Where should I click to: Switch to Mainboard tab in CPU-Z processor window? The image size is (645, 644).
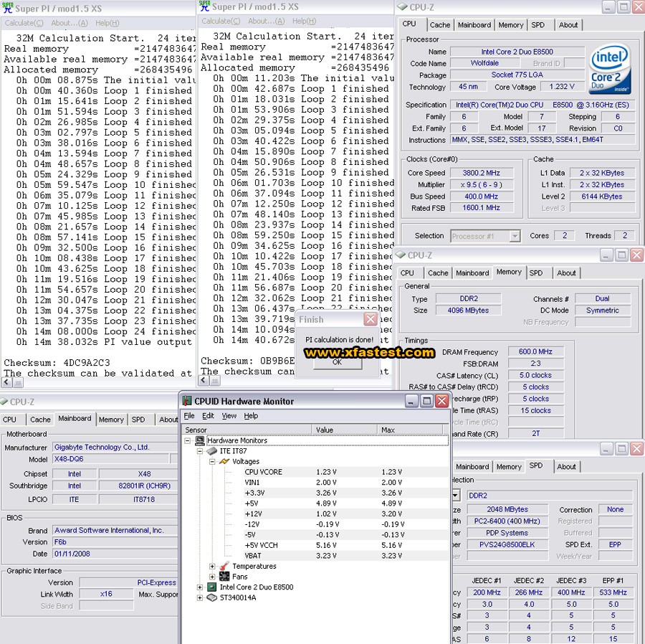[474, 25]
